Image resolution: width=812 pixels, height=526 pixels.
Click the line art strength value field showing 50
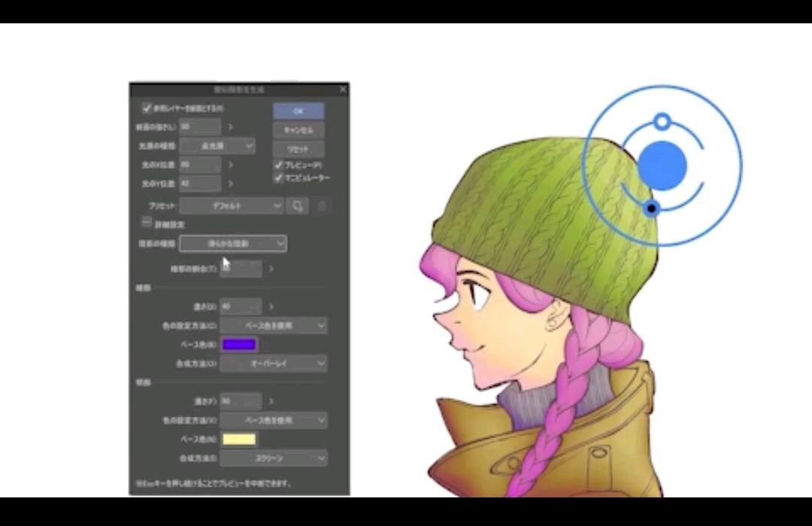click(x=200, y=127)
